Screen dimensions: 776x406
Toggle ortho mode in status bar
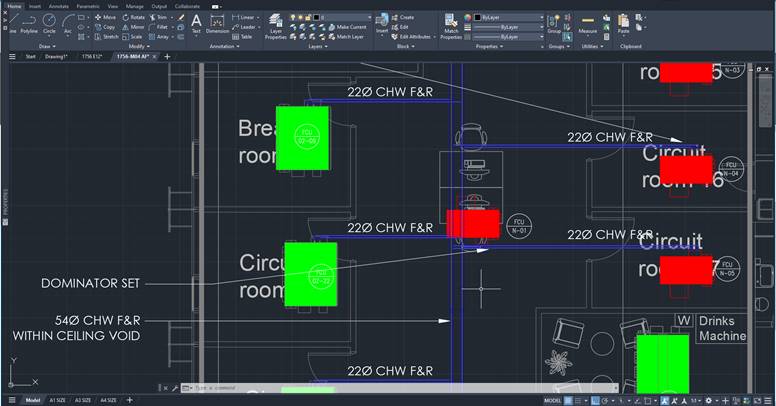pyautogui.click(x=596, y=400)
